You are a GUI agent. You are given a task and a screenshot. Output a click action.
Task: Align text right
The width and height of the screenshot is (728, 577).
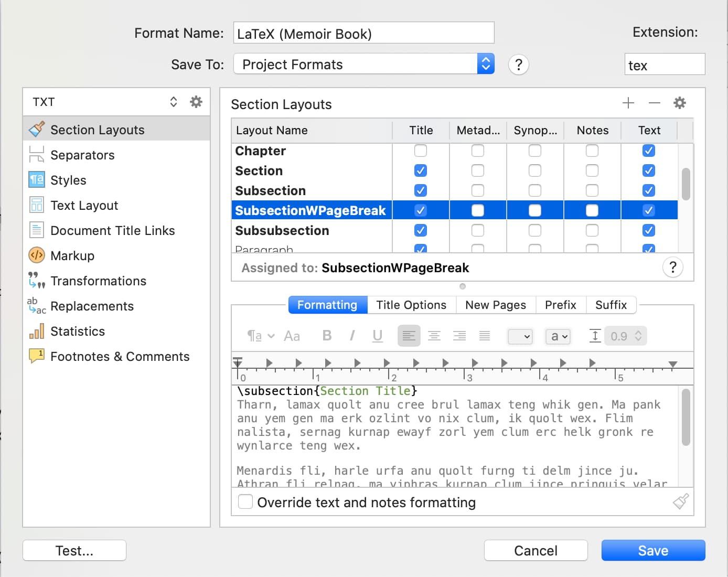pyautogui.click(x=459, y=336)
